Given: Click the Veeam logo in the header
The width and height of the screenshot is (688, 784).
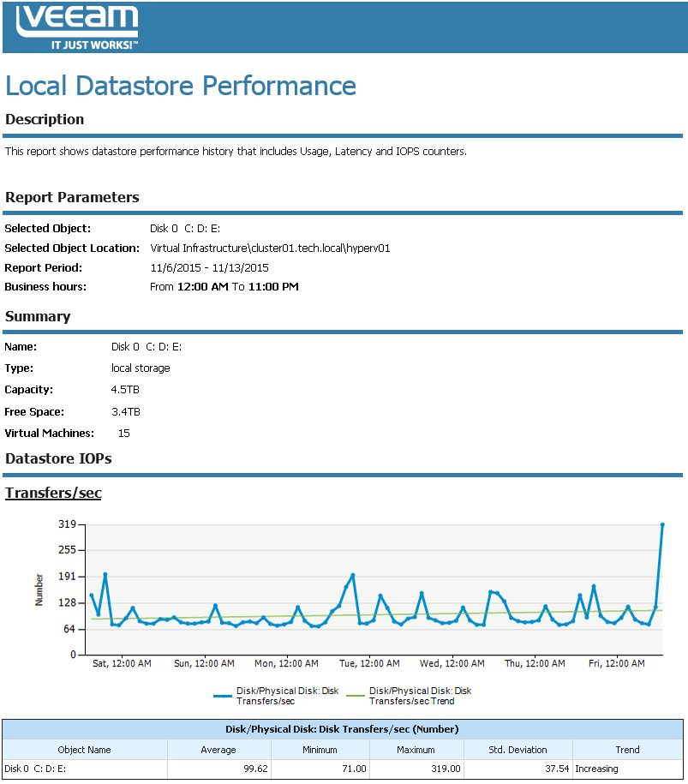Looking at the screenshot, I should tap(77, 27).
